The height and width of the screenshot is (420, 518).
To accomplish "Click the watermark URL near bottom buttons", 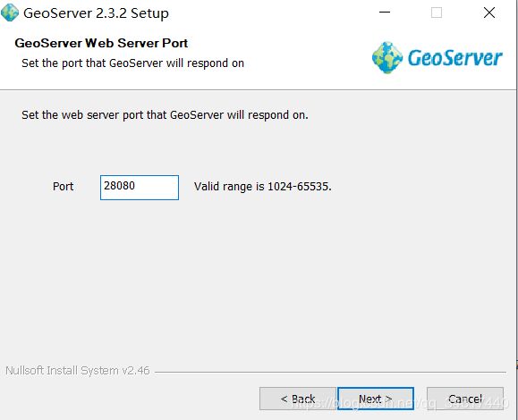I will (x=401, y=403).
